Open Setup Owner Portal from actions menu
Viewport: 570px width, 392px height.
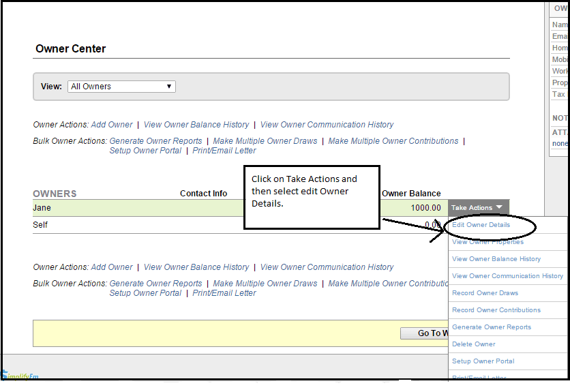(x=483, y=361)
